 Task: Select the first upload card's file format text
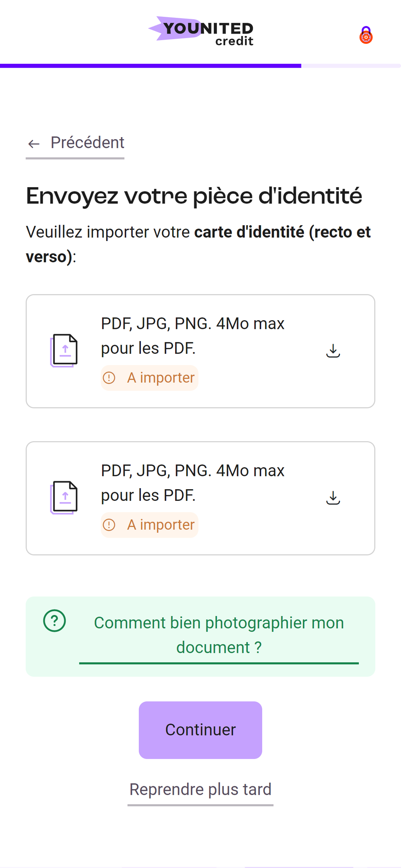[x=192, y=336]
